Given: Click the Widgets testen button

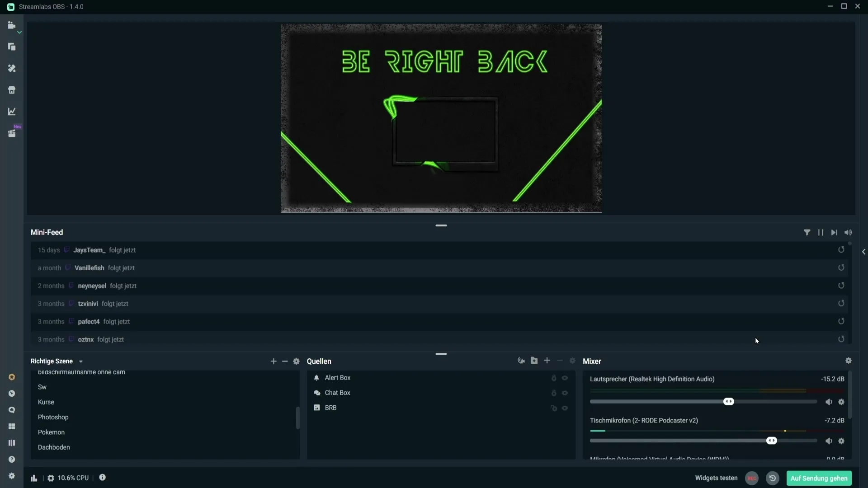Looking at the screenshot, I should click(x=716, y=478).
